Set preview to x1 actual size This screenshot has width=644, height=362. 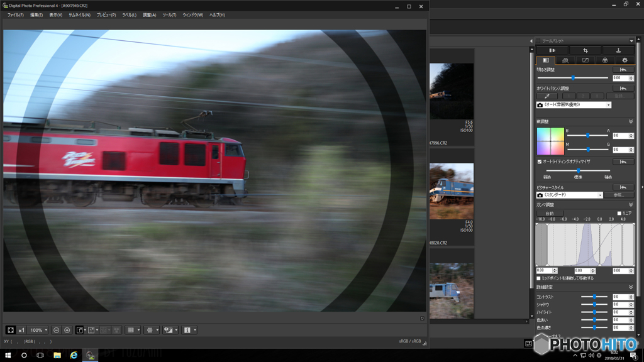[21, 330]
